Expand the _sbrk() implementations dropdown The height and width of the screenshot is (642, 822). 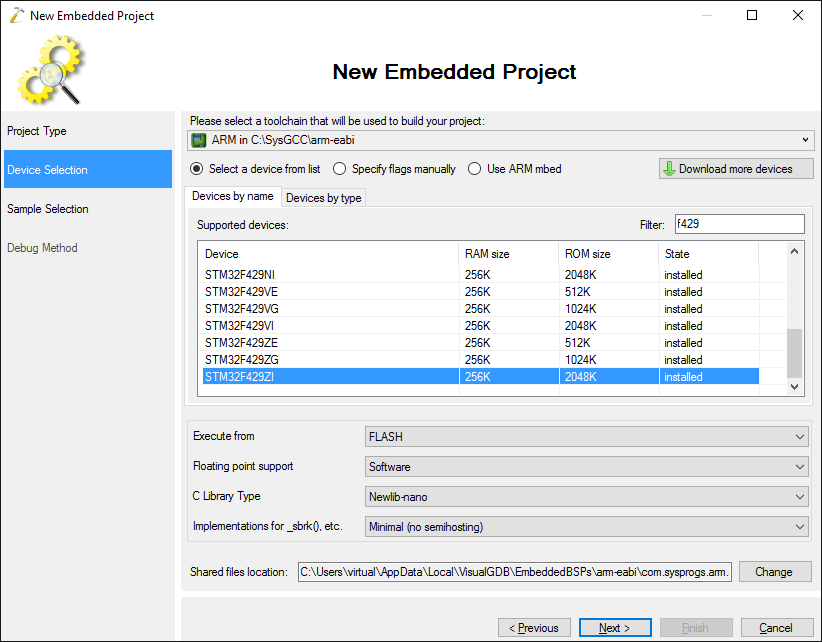tap(586, 526)
